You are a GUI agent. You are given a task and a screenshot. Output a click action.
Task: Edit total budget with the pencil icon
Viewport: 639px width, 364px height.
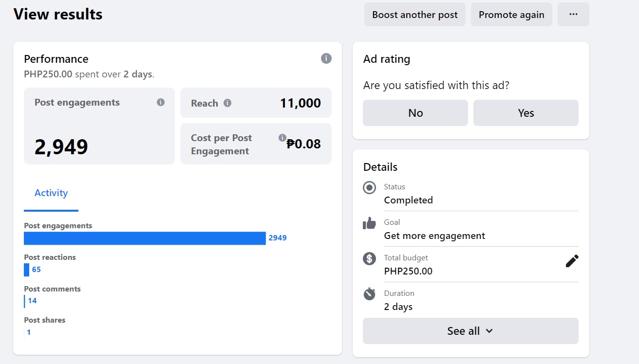click(572, 261)
